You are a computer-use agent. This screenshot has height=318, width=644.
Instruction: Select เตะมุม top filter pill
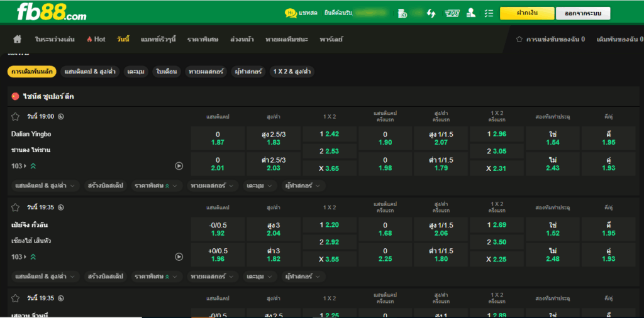[136, 72]
